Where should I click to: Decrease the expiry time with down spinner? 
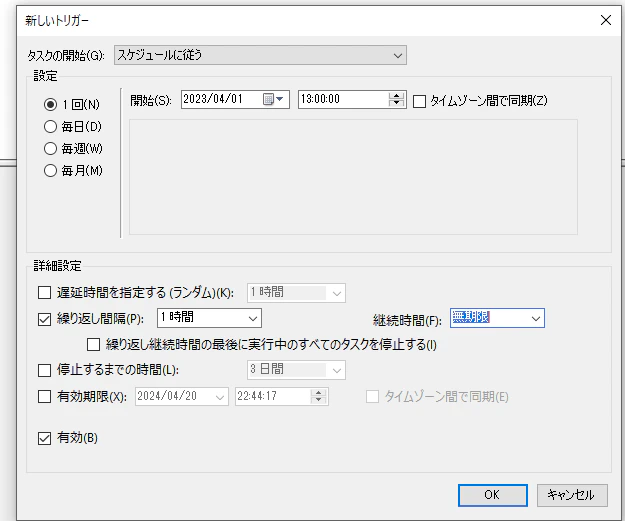(318, 400)
